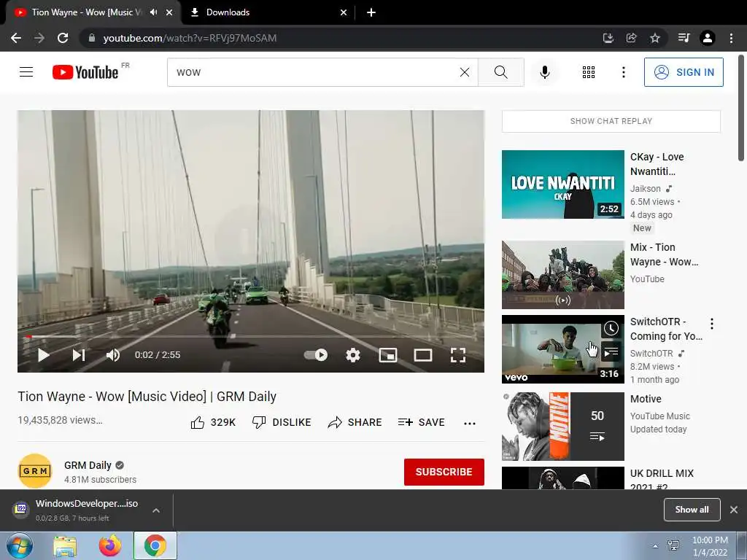The image size is (747, 560).
Task: Close the Downloads tab
Action: pos(344,12)
